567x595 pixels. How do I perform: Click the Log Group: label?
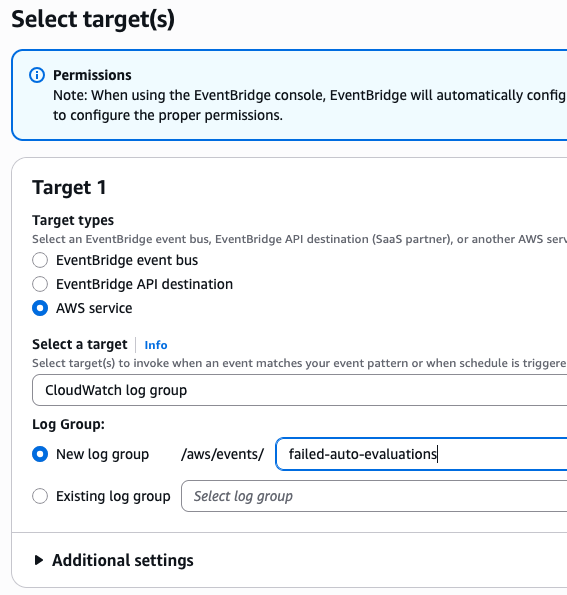tap(68, 424)
